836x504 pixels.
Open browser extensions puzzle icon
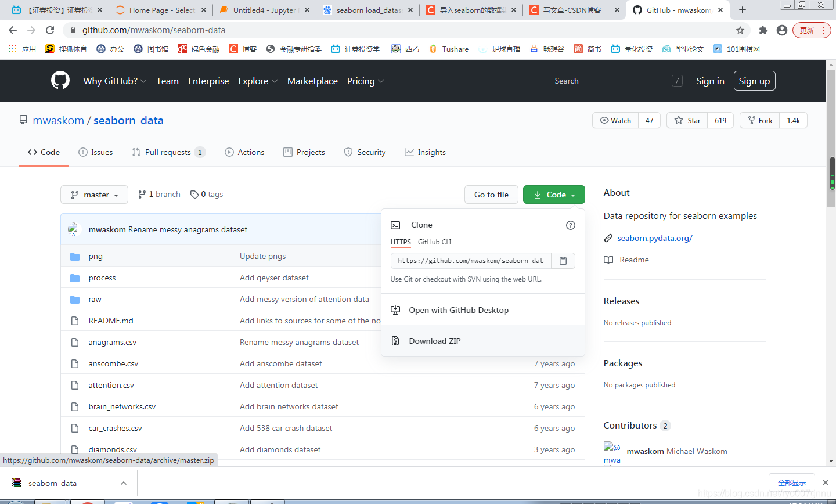coord(763,30)
